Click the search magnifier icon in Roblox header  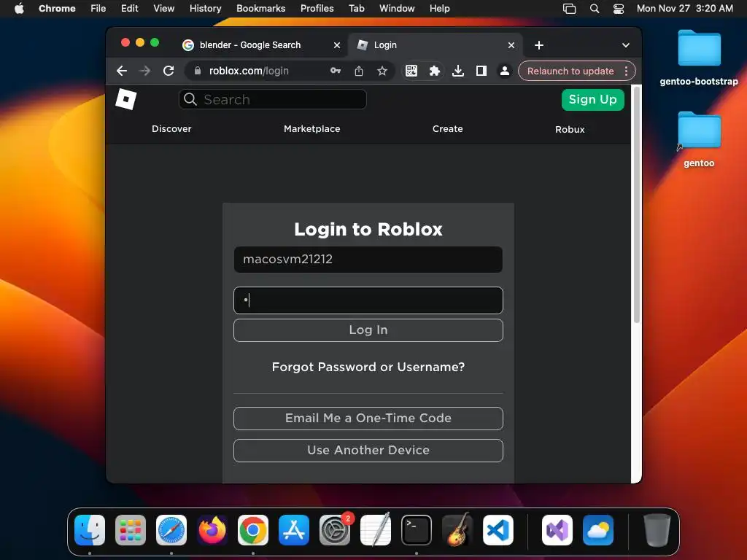(190, 99)
